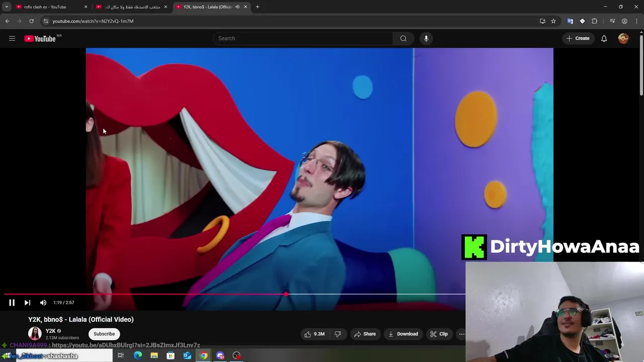The width and height of the screenshot is (644, 362).
Task: Open YouTube notifications bell
Action: point(604,38)
